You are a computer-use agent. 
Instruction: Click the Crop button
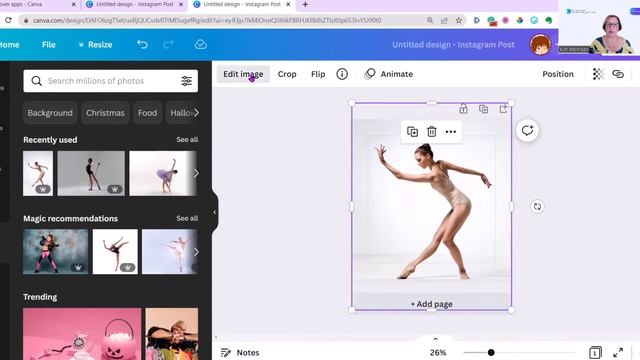coord(287,74)
